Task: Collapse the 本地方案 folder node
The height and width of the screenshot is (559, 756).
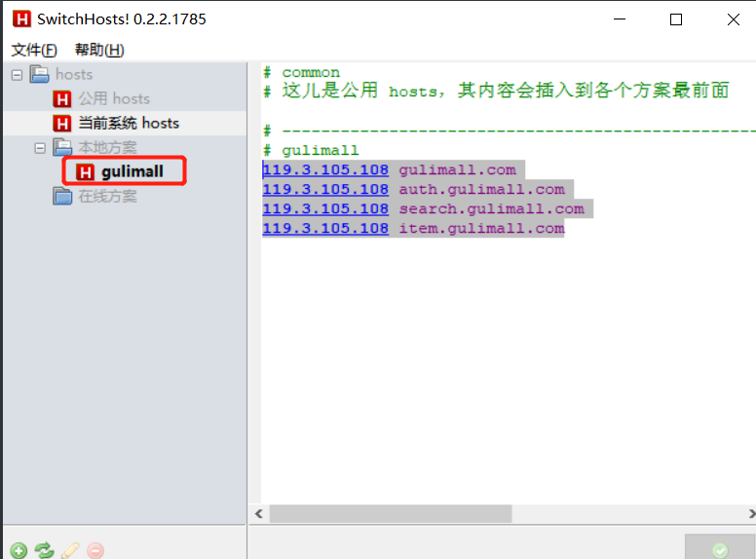Action: tap(40, 147)
